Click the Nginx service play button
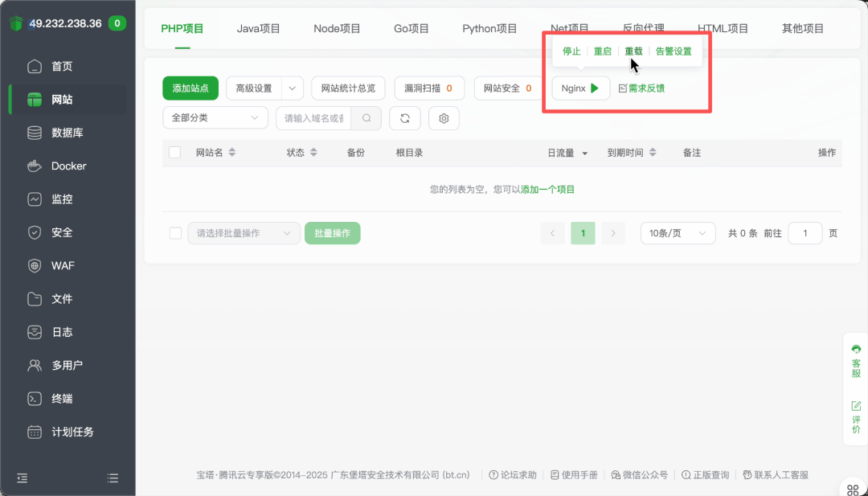868x496 pixels. pyautogui.click(x=596, y=88)
